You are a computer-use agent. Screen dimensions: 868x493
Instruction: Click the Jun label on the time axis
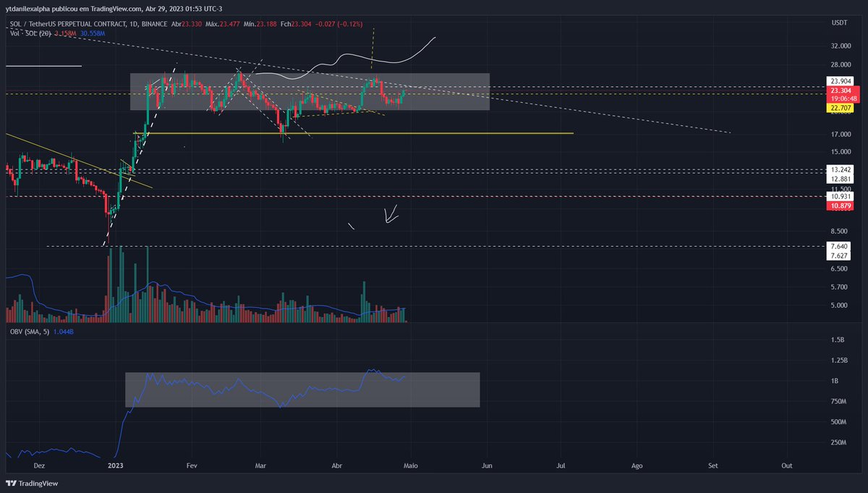(487, 467)
